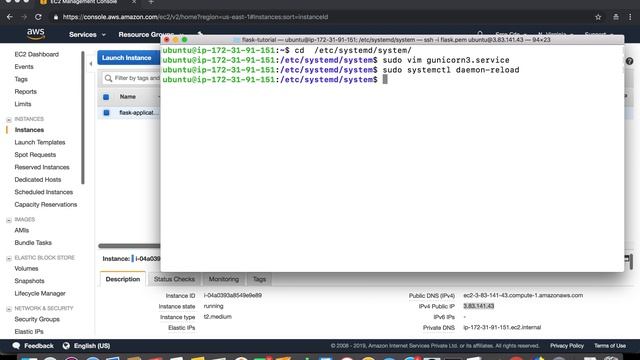
Task: Select Instances in sidebar
Action: [x=29, y=130]
